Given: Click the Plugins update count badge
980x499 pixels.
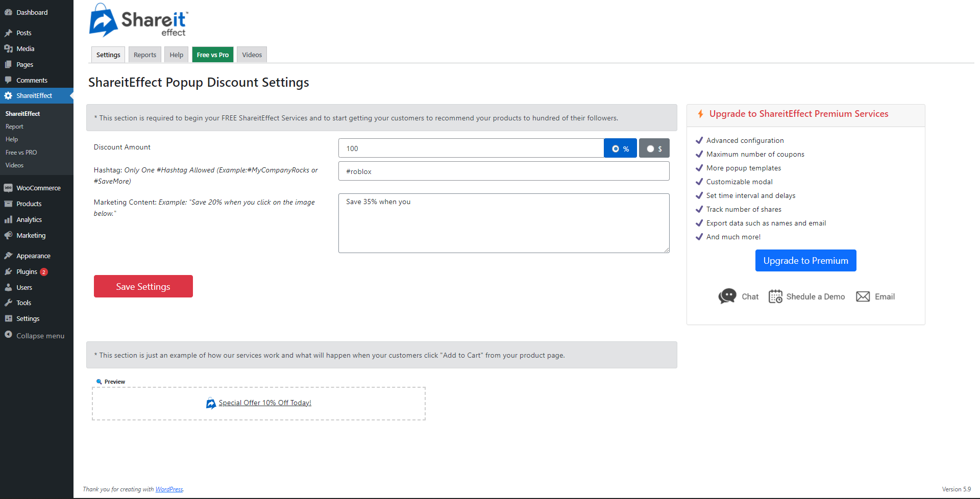Looking at the screenshot, I should pos(44,272).
